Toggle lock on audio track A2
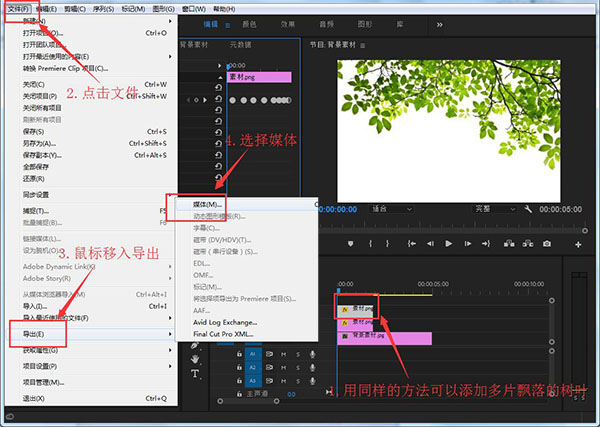 click(x=239, y=368)
